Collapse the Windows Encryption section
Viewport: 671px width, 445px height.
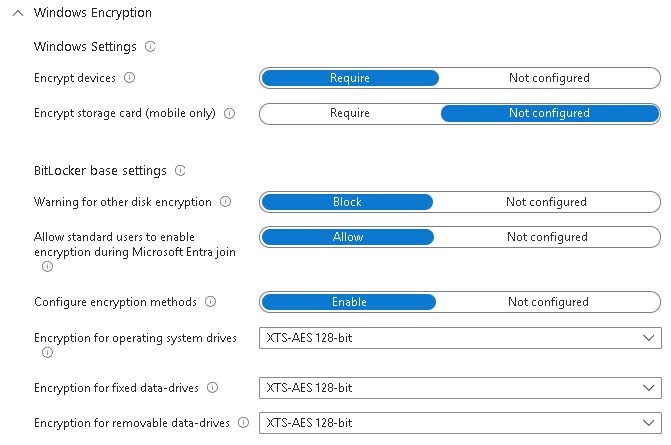click(18, 13)
